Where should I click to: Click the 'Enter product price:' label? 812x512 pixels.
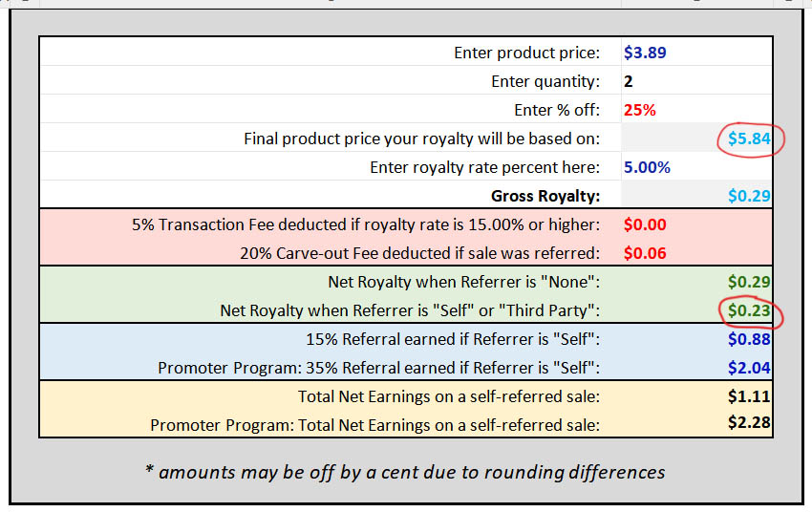click(526, 53)
